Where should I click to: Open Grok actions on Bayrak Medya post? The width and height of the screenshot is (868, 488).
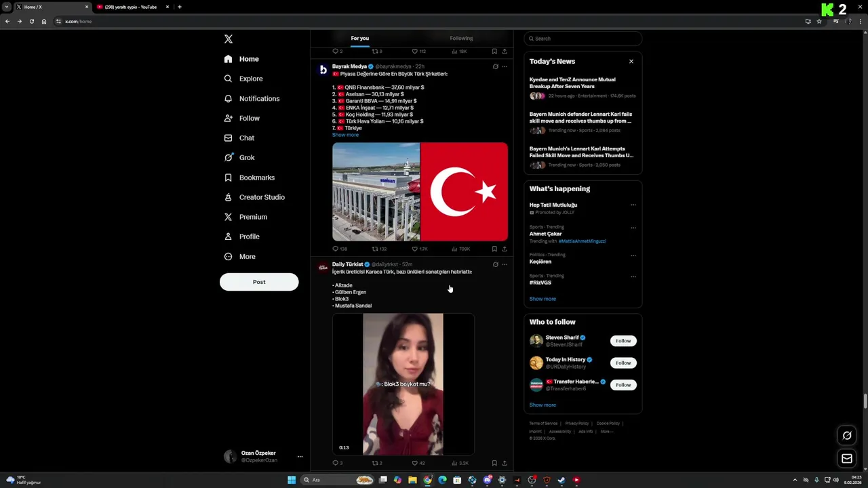pos(495,66)
